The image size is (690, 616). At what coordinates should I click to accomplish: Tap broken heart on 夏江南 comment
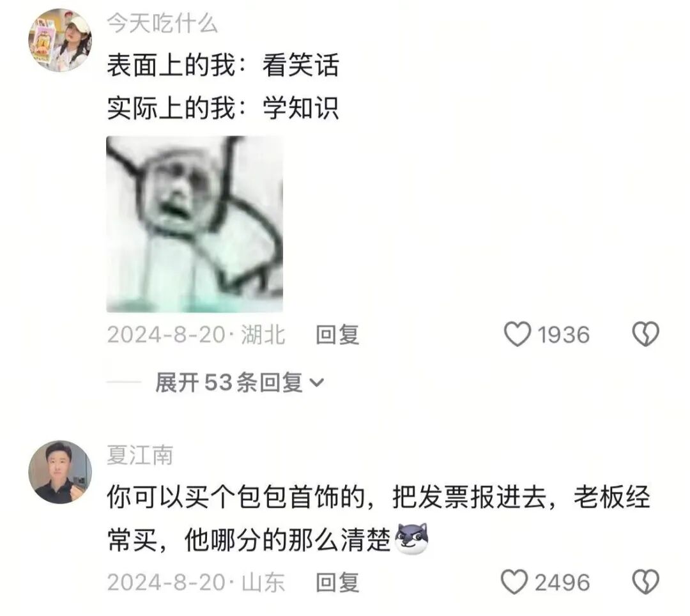click(x=645, y=581)
